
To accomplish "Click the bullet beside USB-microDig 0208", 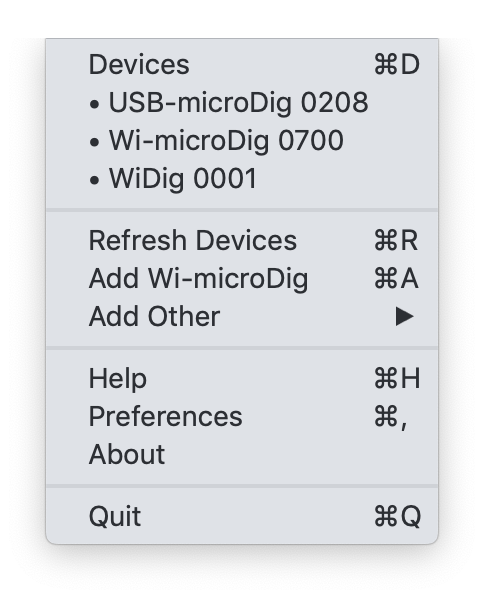I will 94,104.
